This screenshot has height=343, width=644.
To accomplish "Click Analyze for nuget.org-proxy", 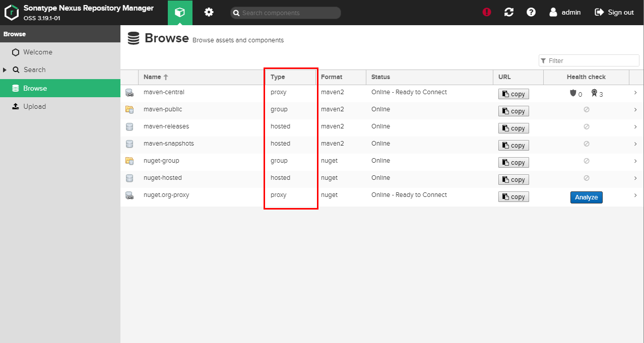I will [x=587, y=197].
